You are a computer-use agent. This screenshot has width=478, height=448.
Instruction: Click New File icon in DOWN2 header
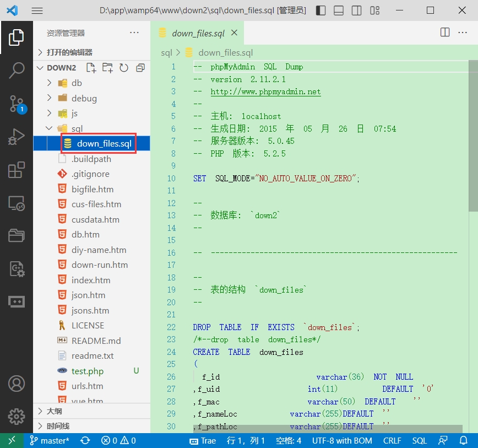click(91, 68)
